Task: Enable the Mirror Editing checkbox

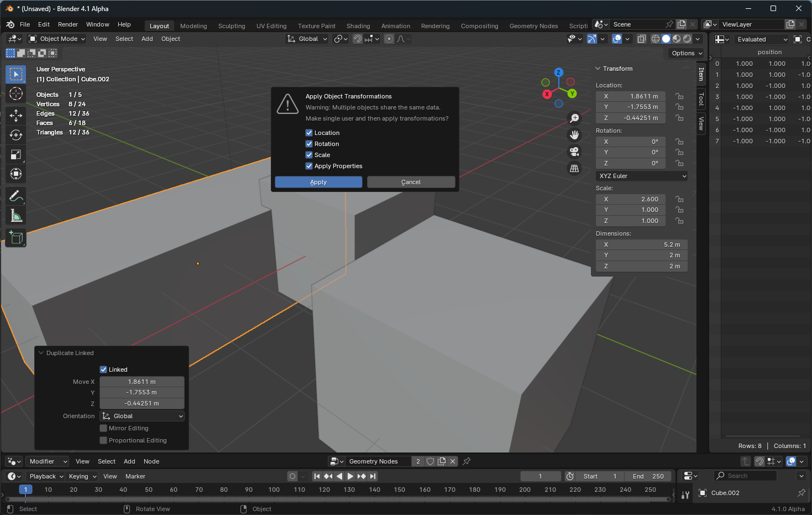Action: pyautogui.click(x=103, y=428)
